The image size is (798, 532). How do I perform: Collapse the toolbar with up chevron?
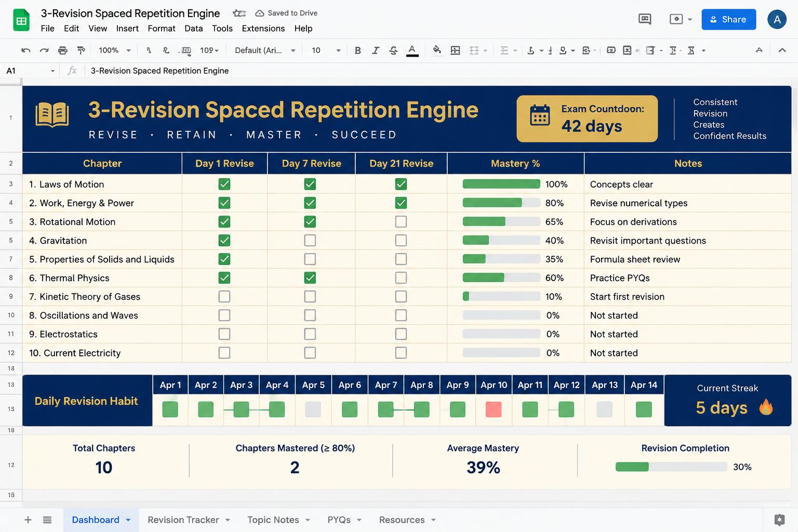pyautogui.click(x=782, y=50)
